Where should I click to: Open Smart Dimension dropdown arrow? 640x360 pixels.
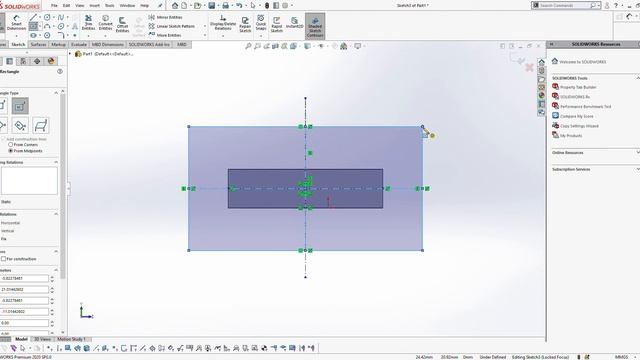click(x=16, y=36)
